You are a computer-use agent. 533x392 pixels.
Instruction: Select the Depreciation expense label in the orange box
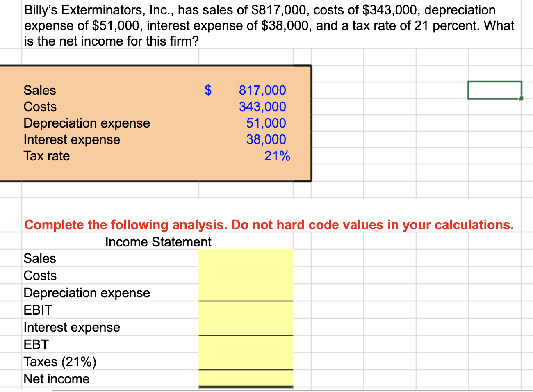[87, 123]
